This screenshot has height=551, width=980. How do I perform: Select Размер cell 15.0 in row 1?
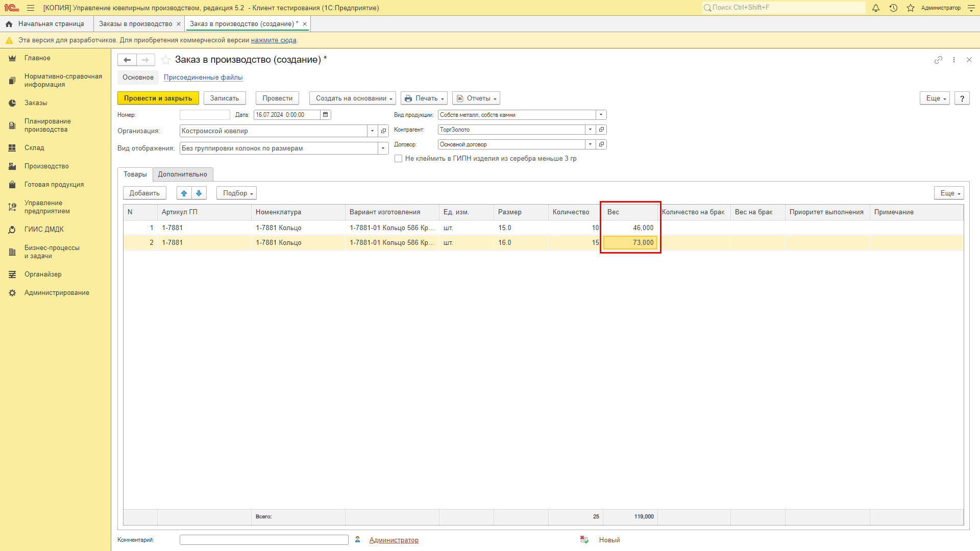click(x=521, y=228)
